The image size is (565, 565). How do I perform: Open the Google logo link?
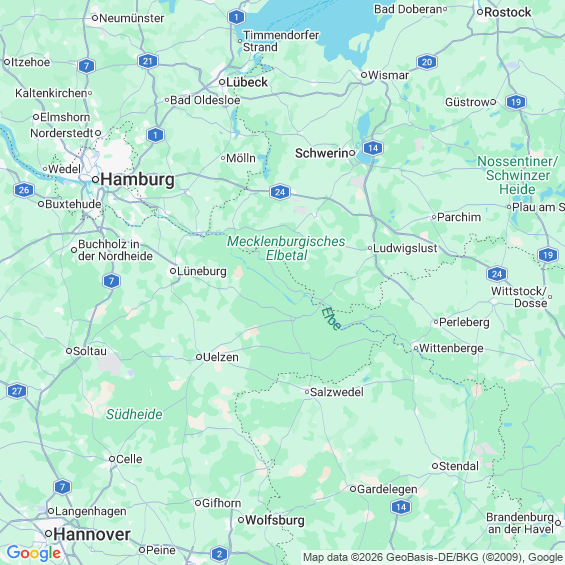[34, 553]
